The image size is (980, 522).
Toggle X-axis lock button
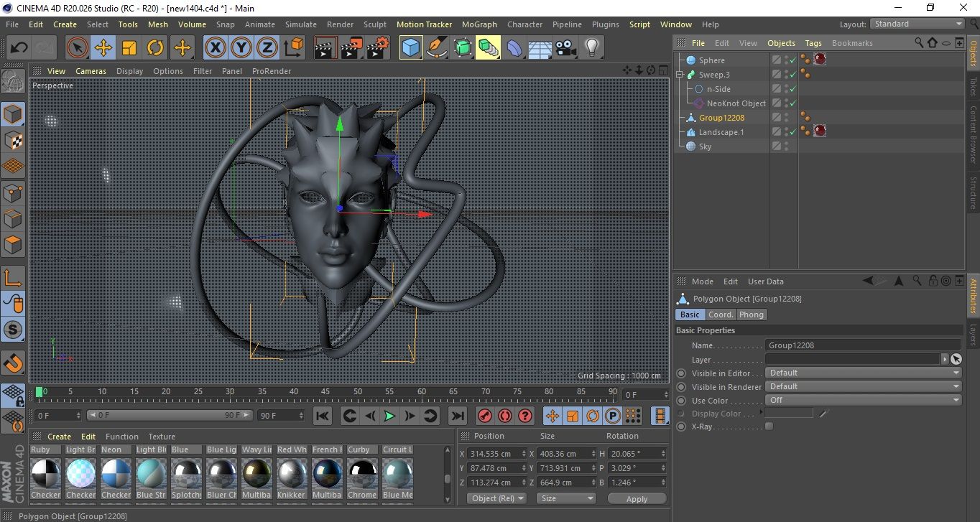[x=215, y=48]
